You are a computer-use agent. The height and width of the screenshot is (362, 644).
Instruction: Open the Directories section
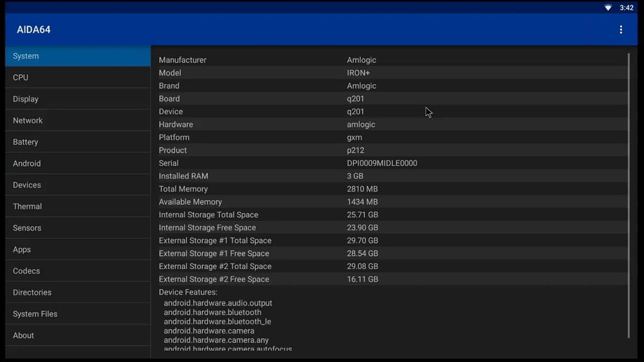pyautogui.click(x=78, y=292)
